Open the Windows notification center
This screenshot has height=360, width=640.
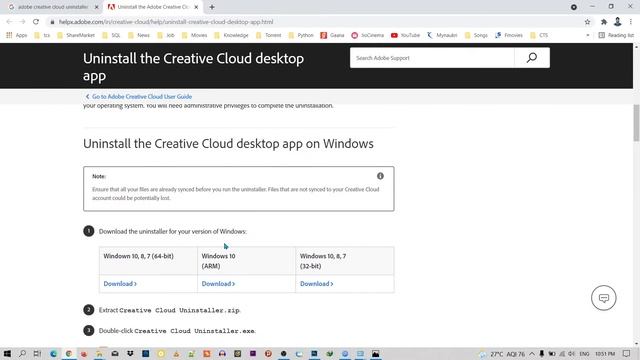click(627, 353)
